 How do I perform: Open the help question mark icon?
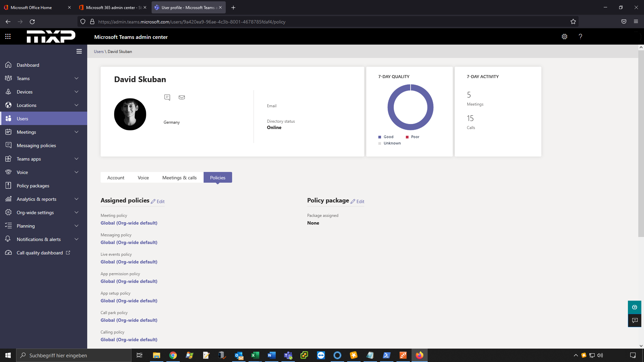(x=580, y=37)
